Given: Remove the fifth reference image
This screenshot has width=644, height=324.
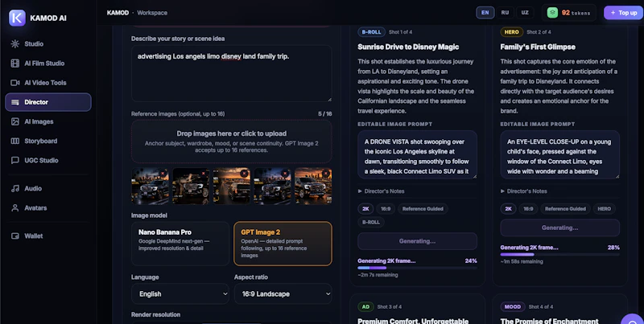Looking at the screenshot, I should pyautogui.click(x=326, y=174).
